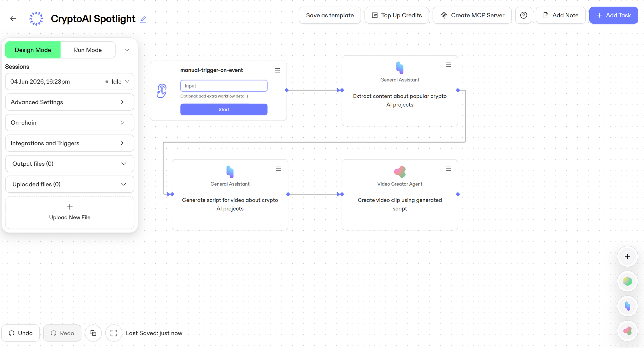Edit workflow name with pencil icon
Viewport: 644px width, 348px height.
point(143,19)
